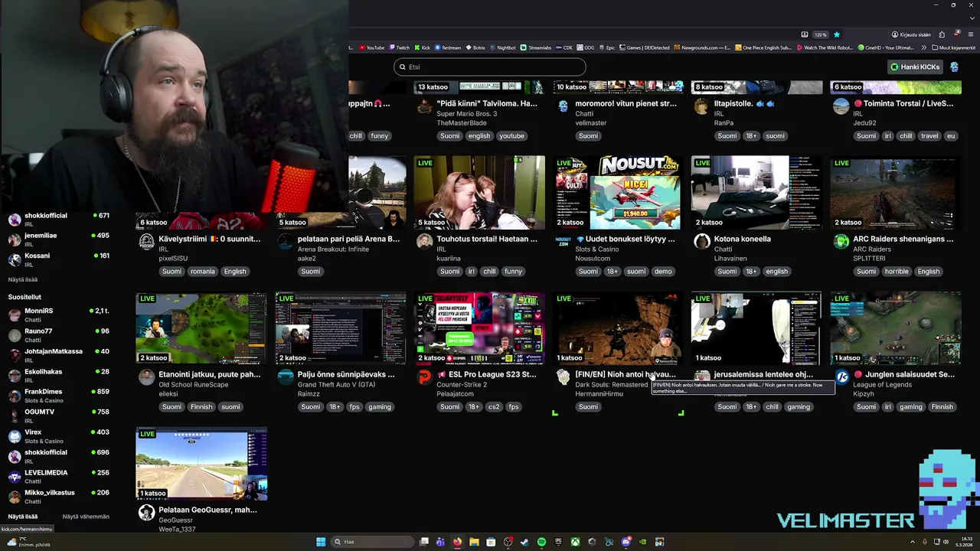
Task: Open the GeoGuessr stream thumbnail
Action: coord(201,463)
